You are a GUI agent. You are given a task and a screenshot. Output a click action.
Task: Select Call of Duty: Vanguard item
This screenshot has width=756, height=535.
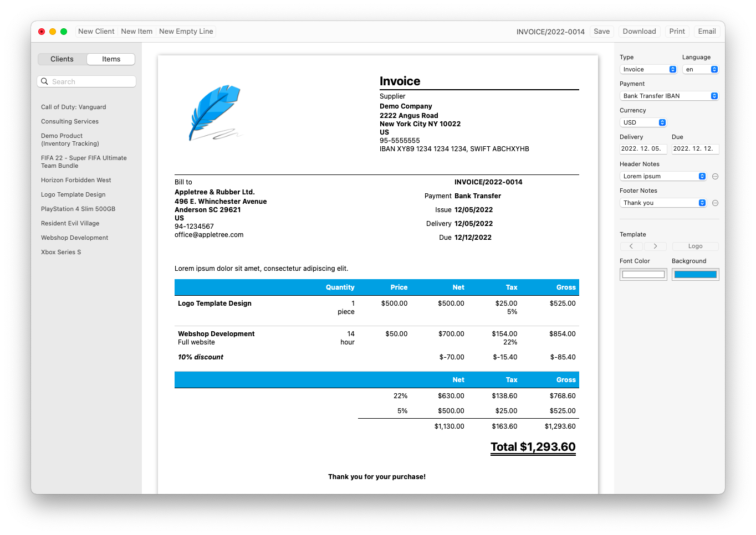click(74, 107)
